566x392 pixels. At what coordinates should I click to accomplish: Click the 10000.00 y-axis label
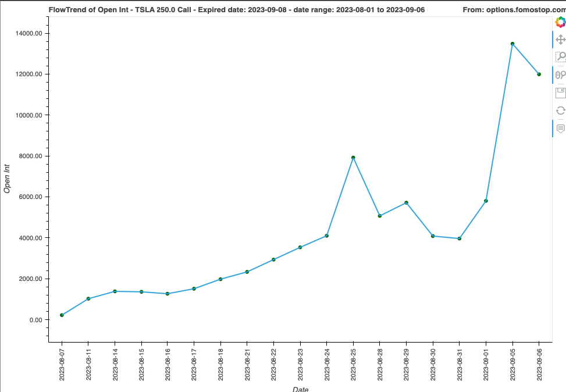pyautogui.click(x=29, y=115)
